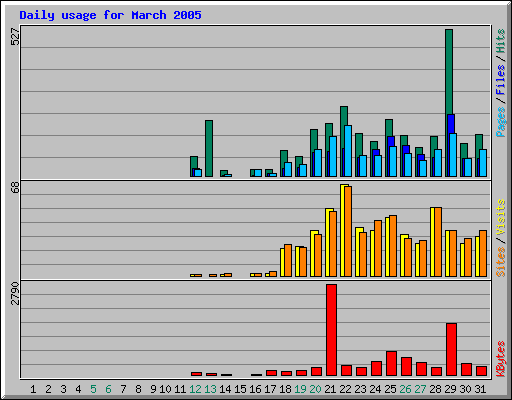Screen dimensions: 512x400
Task: Click day 23 label on the x-axis
Action: tap(360, 389)
